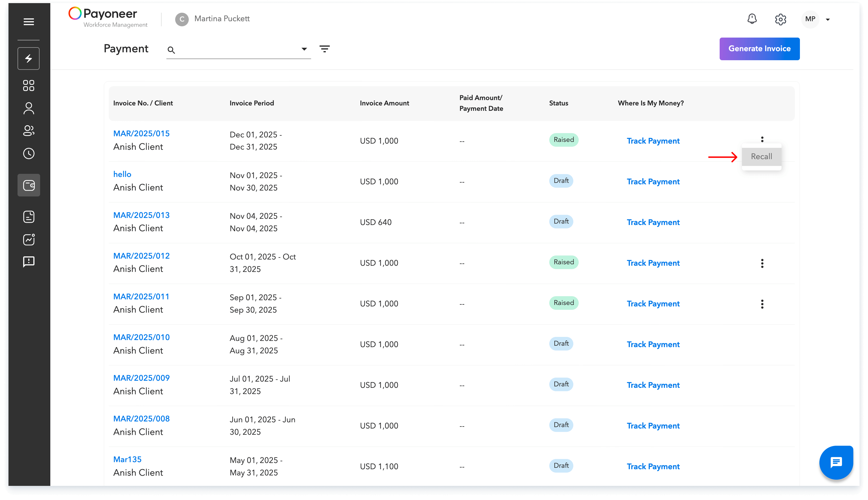Open the contracts document icon in sidebar
The height and width of the screenshot is (500, 868).
tap(29, 217)
